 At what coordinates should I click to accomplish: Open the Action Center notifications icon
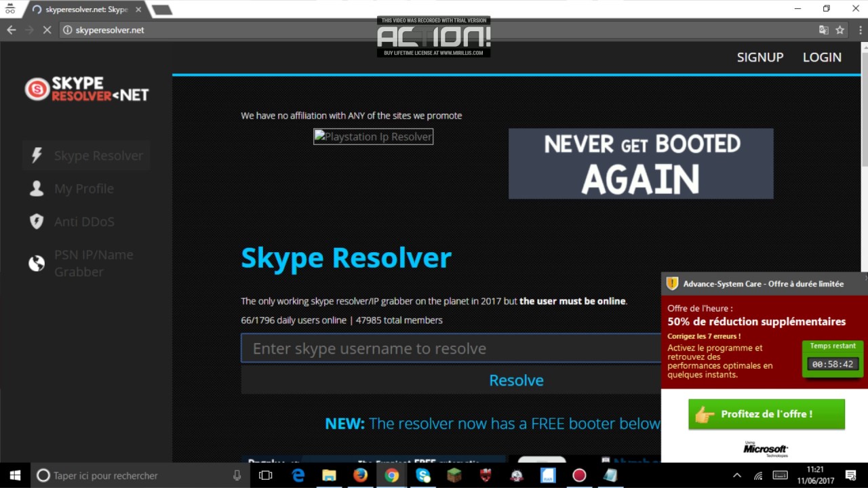pyautogui.click(x=850, y=475)
